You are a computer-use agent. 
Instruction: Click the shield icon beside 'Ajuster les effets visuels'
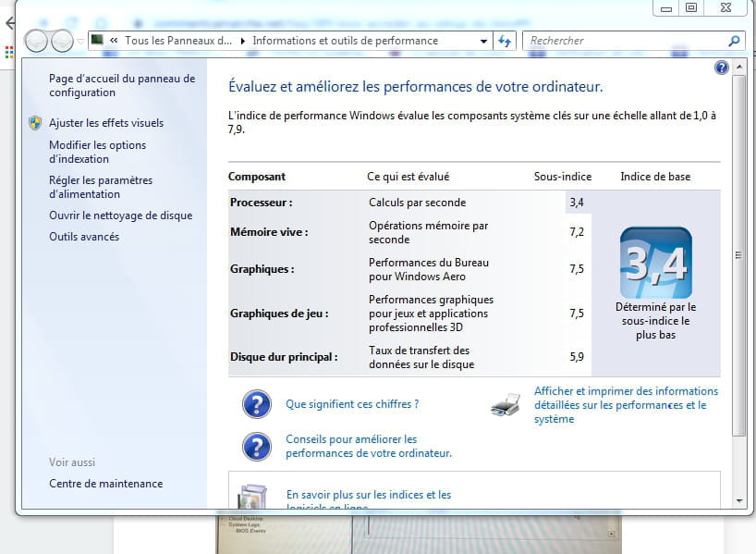tap(35, 123)
